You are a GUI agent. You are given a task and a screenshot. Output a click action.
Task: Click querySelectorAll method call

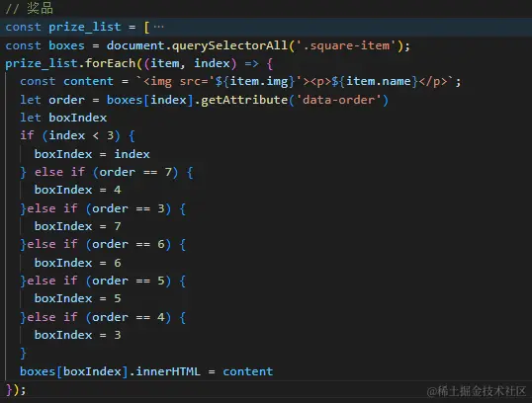pyautogui.click(x=230, y=45)
